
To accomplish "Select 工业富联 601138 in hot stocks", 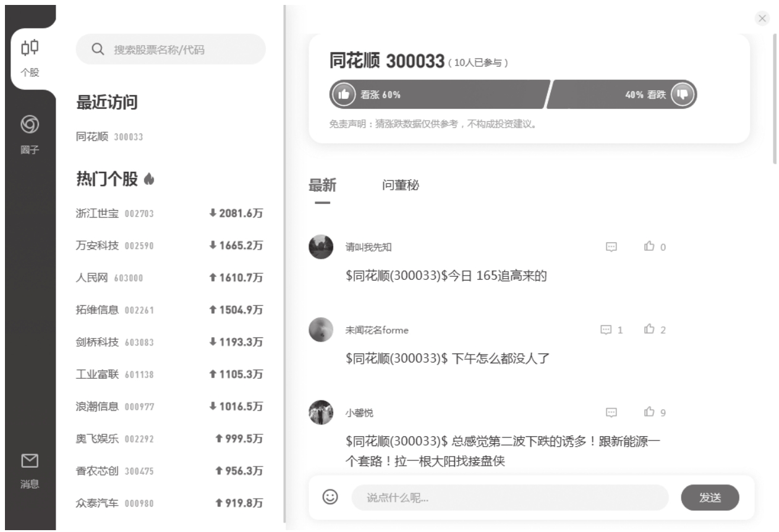I will (x=170, y=374).
